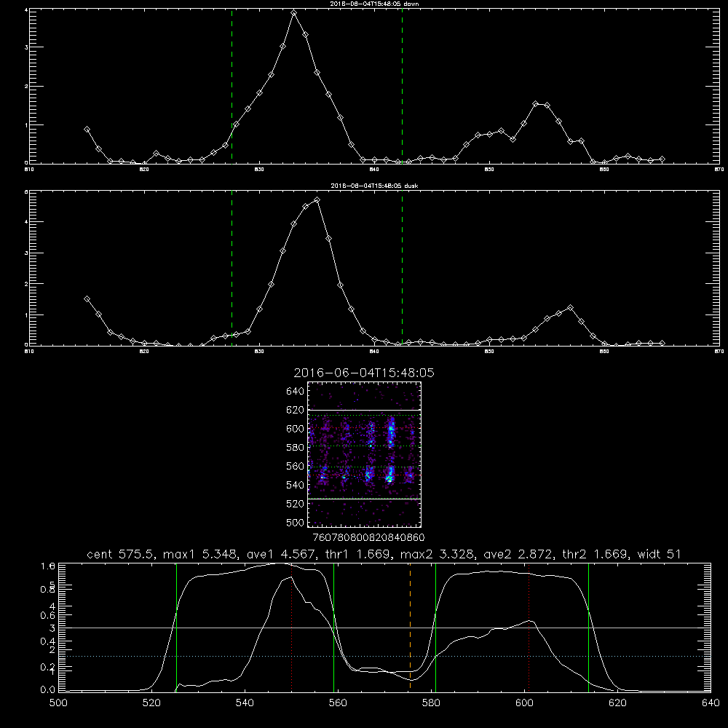
Task: Click the green vertical line near 559 in bottom plot
Action: click(x=334, y=627)
